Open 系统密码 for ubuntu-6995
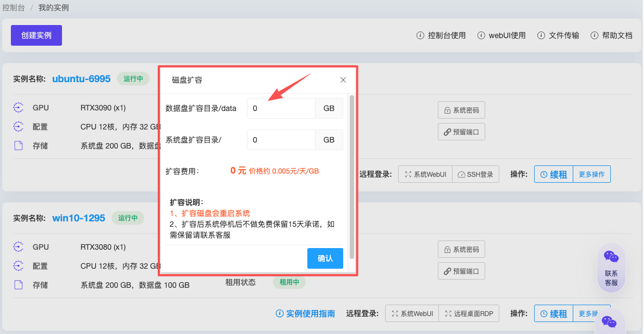 pyautogui.click(x=461, y=110)
